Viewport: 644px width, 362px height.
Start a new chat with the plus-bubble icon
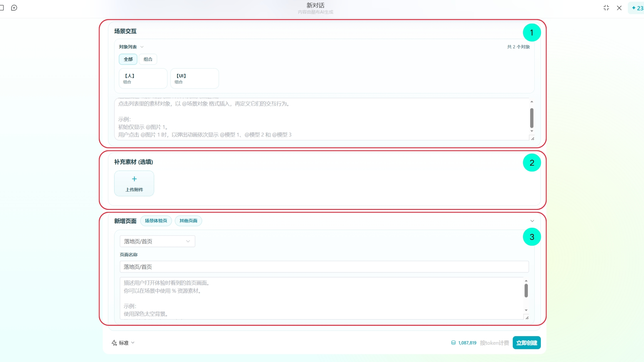[x=14, y=8]
